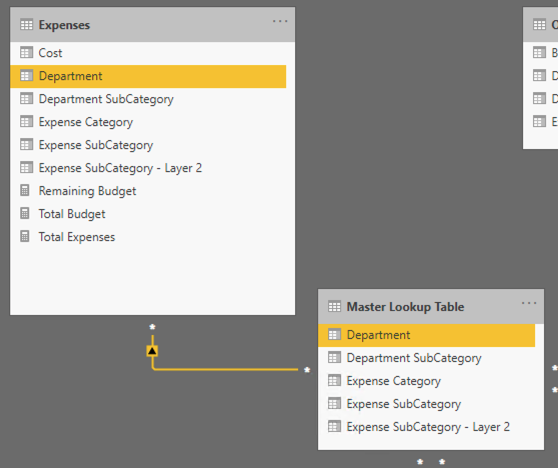Select Expense Category in Expenses table
558x468 pixels.
coord(148,122)
